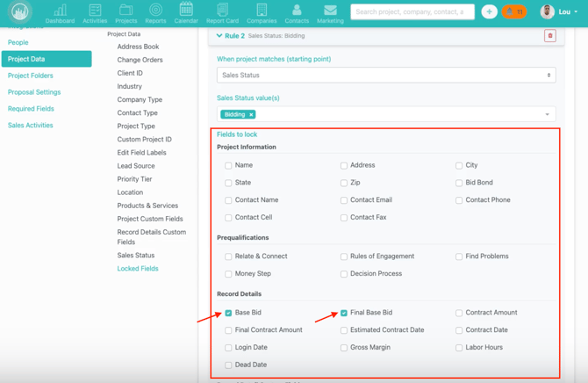Select Project Folders in left sidebar

[31, 76]
